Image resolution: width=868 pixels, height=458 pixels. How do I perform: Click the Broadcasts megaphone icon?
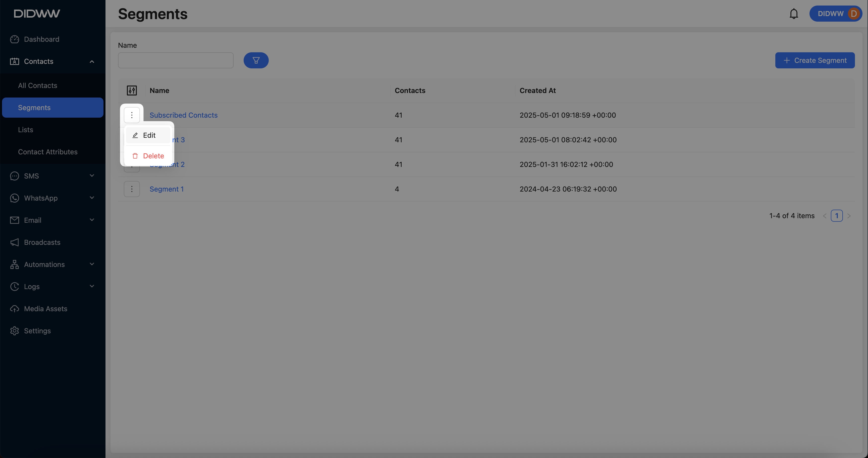(15, 242)
